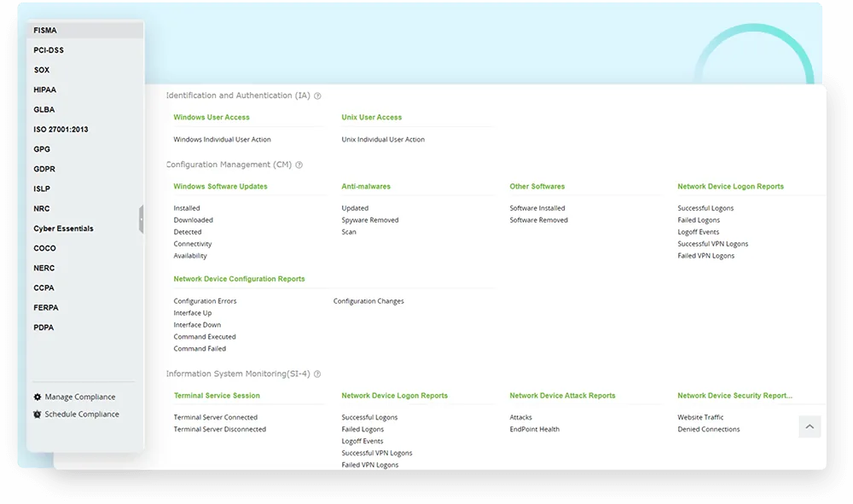Image resolution: width=853 pixels, height=504 pixels.
Task: Click the Schedule Compliance clock icon
Action: [x=37, y=414]
